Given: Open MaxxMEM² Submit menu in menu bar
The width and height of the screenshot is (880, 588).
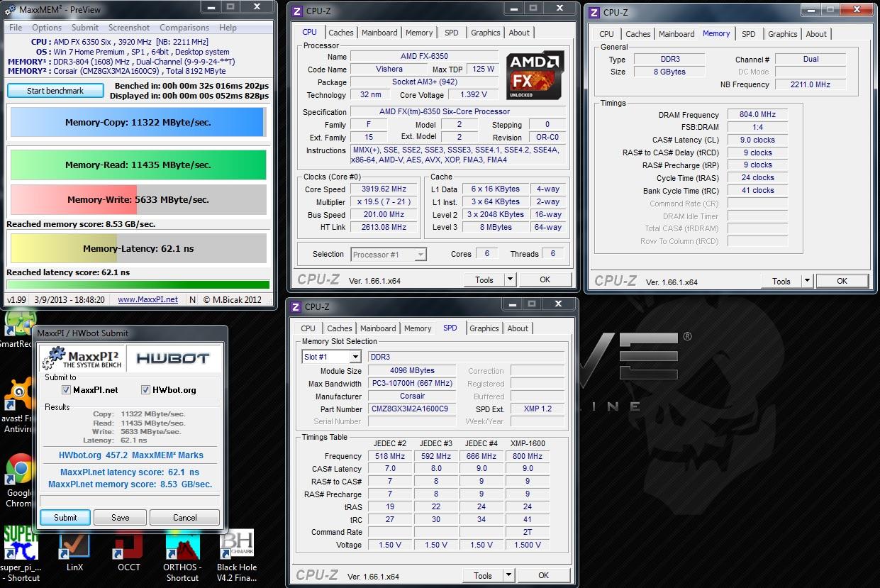Looking at the screenshot, I should pyautogui.click(x=85, y=28).
